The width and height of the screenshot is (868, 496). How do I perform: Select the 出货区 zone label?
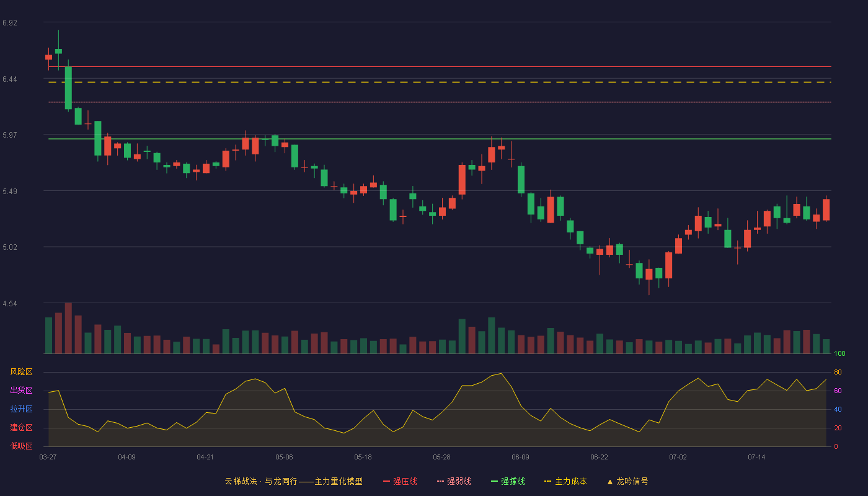pyautogui.click(x=22, y=391)
